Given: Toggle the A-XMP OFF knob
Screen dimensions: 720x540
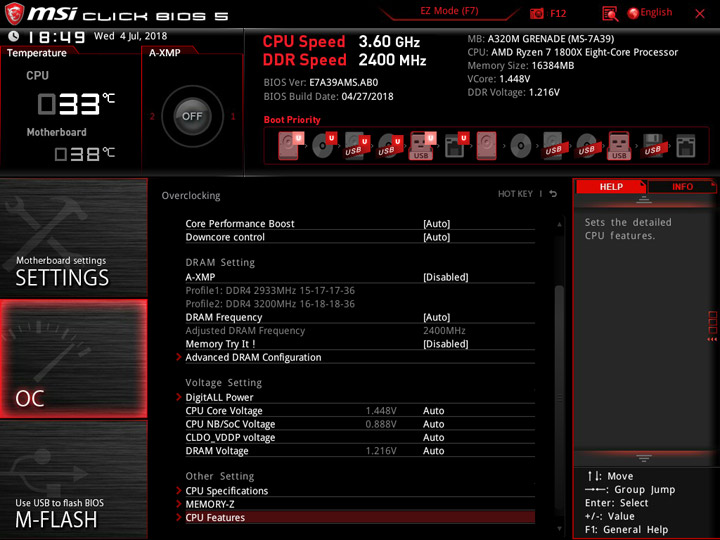Looking at the screenshot, I should click(x=192, y=116).
